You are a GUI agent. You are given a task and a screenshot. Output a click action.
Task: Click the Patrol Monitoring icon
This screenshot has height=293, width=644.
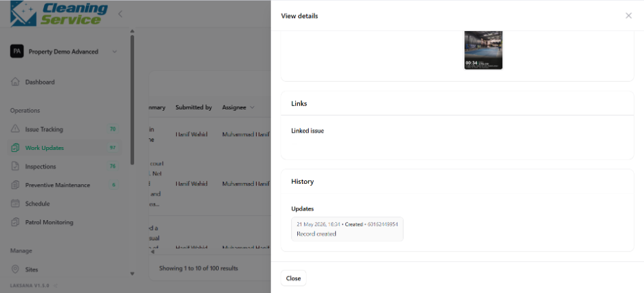tap(15, 222)
